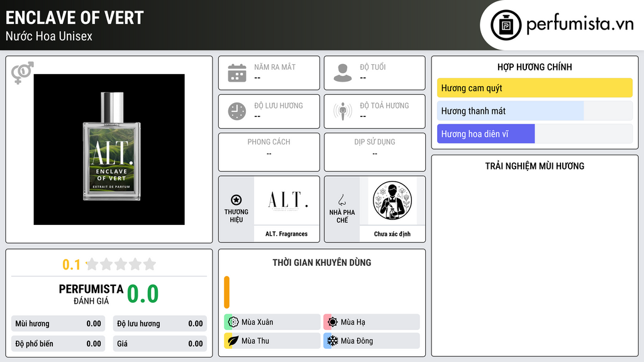Select the Mùa Đông season label
644x362 pixels.
(357, 341)
